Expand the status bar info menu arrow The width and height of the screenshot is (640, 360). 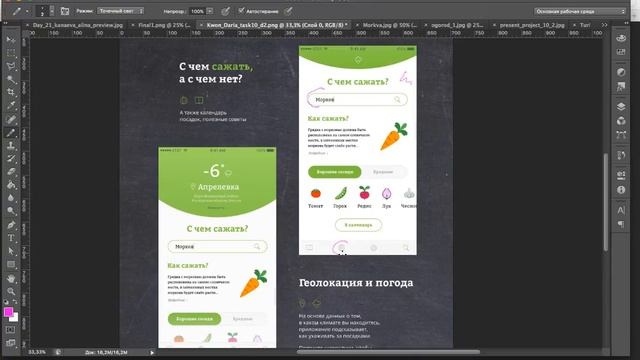[x=152, y=352]
